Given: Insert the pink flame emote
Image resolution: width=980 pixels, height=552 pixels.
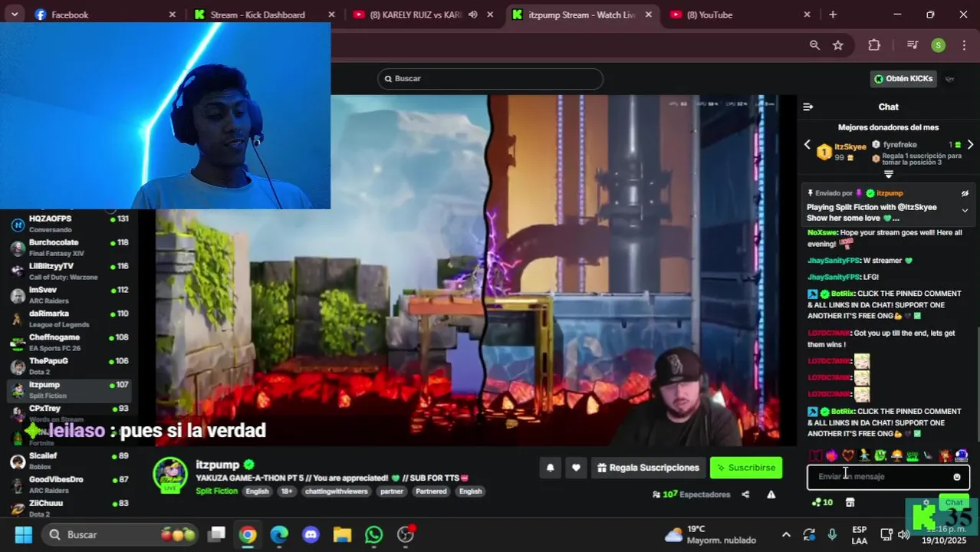Looking at the screenshot, I should click(x=832, y=455).
